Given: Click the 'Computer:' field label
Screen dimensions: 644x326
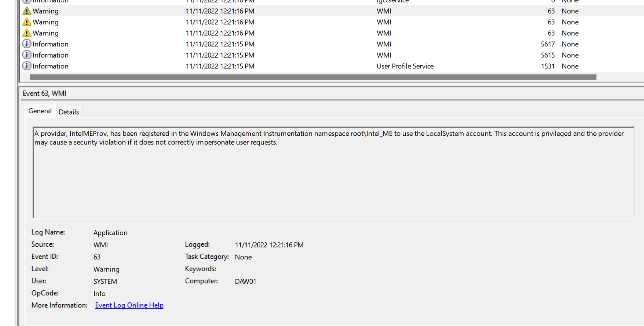Looking at the screenshot, I should point(201,281).
